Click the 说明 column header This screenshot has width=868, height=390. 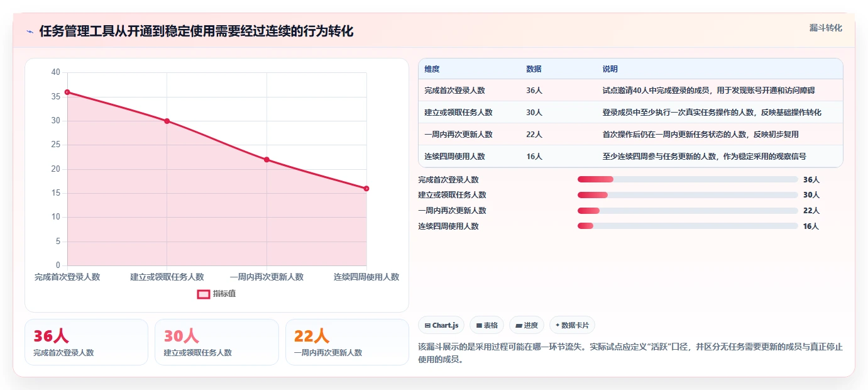610,69
